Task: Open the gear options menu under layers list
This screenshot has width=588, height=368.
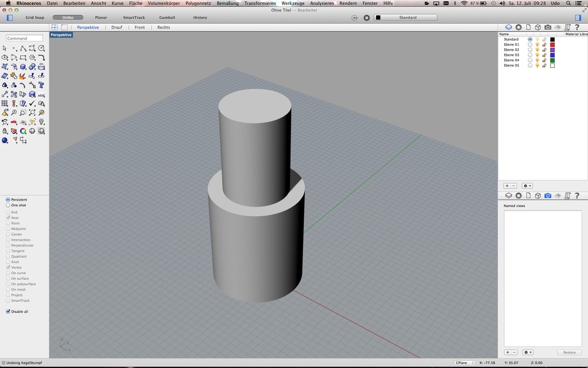Action: tap(527, 186)
